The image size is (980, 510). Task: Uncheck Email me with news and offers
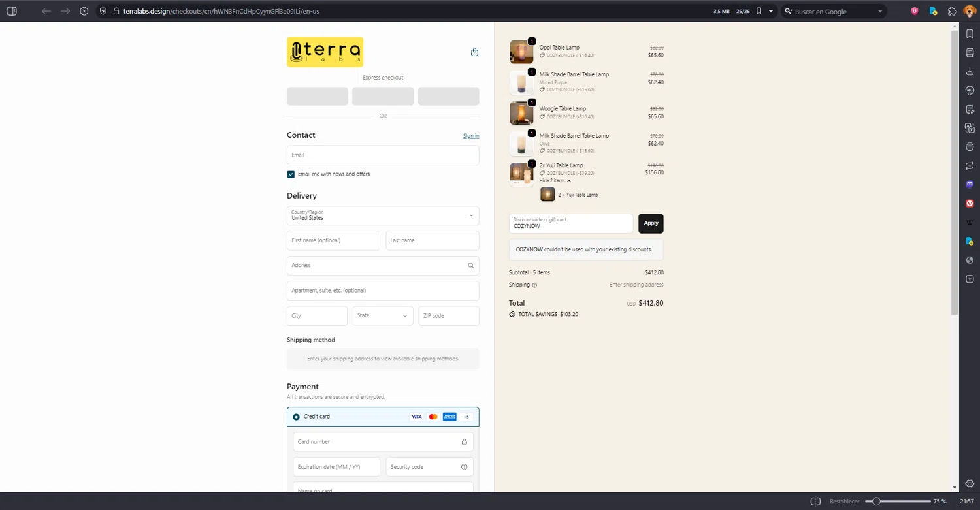click(291, 174)
